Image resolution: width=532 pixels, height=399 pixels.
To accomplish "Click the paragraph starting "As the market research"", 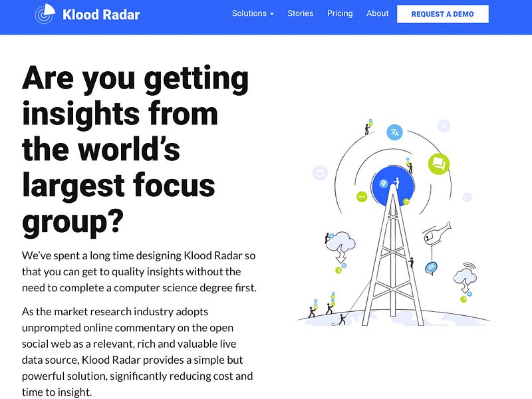I will (x=138, y=352).
